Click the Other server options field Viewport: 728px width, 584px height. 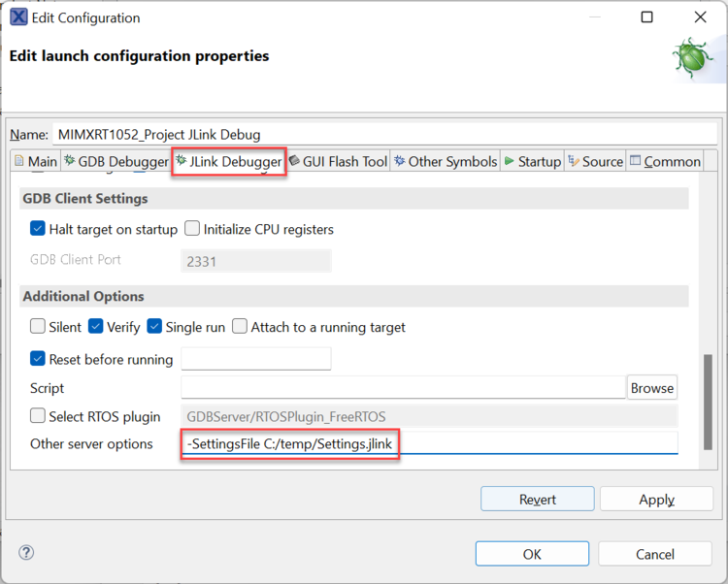click(x=429, y=444)
